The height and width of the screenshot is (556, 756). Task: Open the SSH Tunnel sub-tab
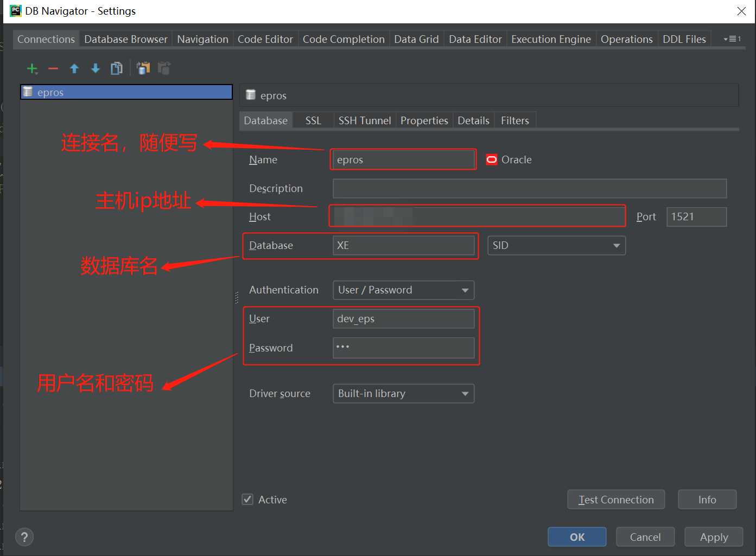(x=365, y=120)
